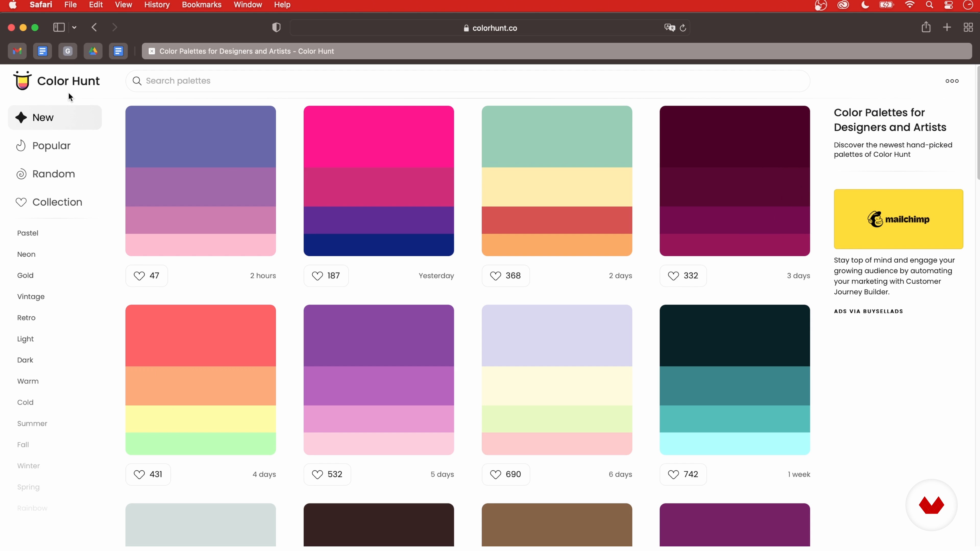Select the hot pink swatch in Yesterday palette

tap(378, 136)
